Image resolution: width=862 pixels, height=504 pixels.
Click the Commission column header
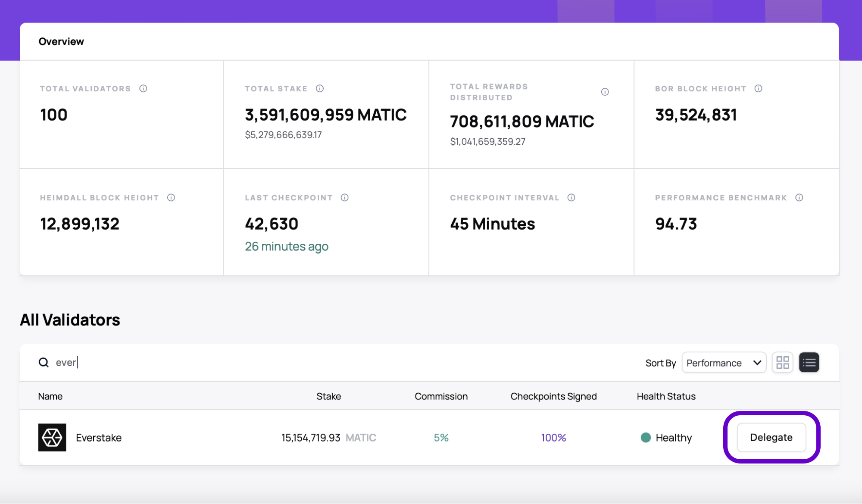(441, 396)
